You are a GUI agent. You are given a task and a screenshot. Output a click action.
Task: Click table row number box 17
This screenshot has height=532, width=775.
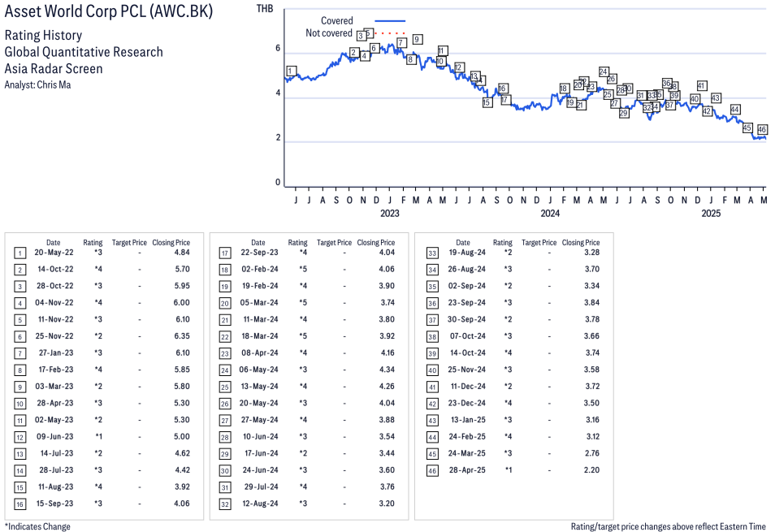pos(225,253)
